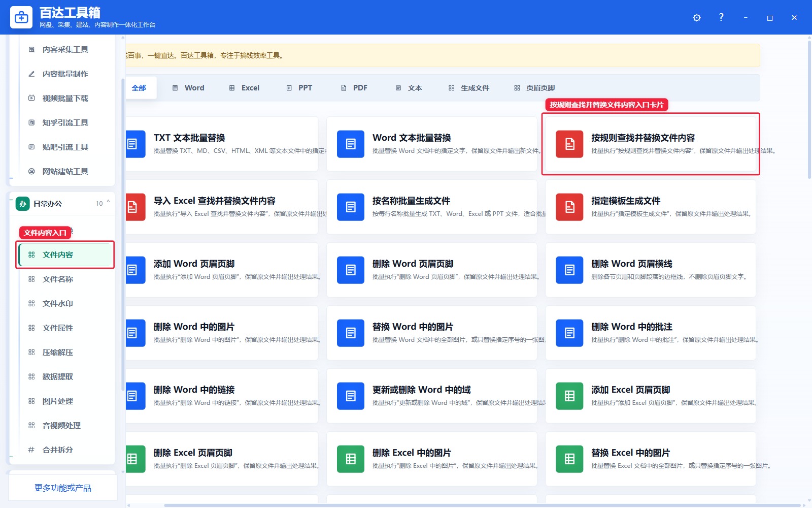
Task: Click the green 替换 Excel 中的图片 icon
Action: [569, 459]
